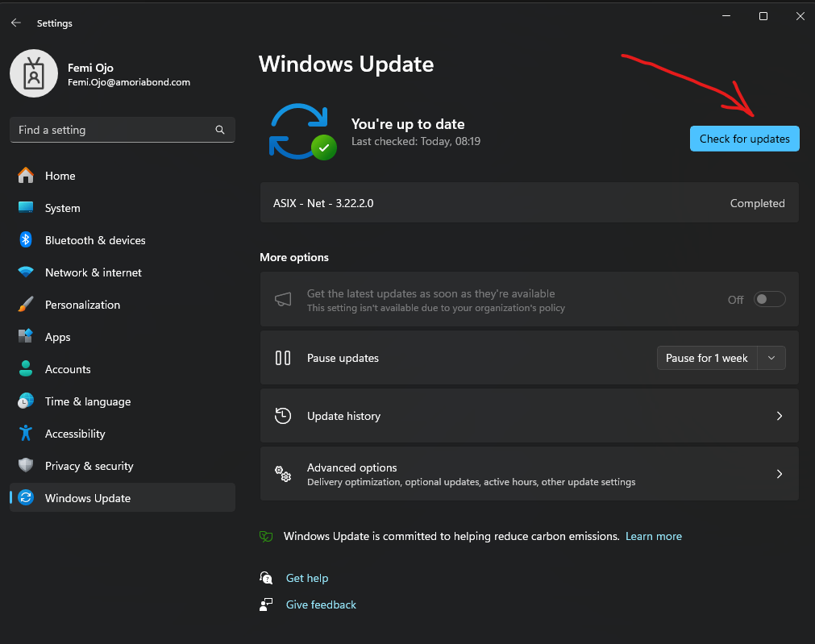Click the Accessibility figure icon
The height and width of the screenshot is (644, 815).
26,433
